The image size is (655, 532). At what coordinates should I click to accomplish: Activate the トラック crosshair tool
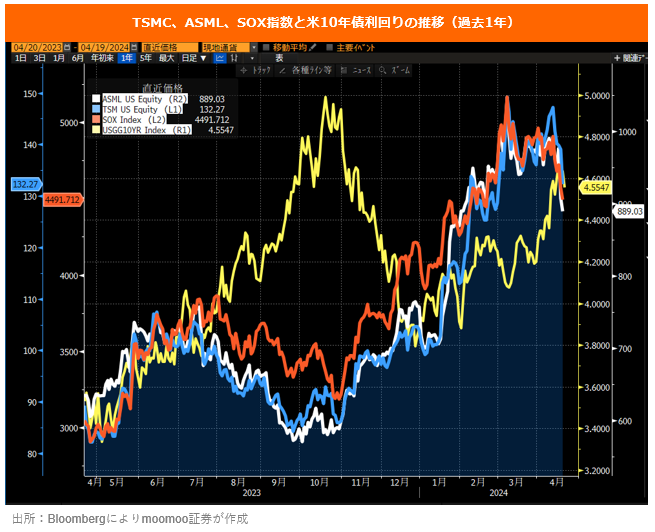(256, 70)
